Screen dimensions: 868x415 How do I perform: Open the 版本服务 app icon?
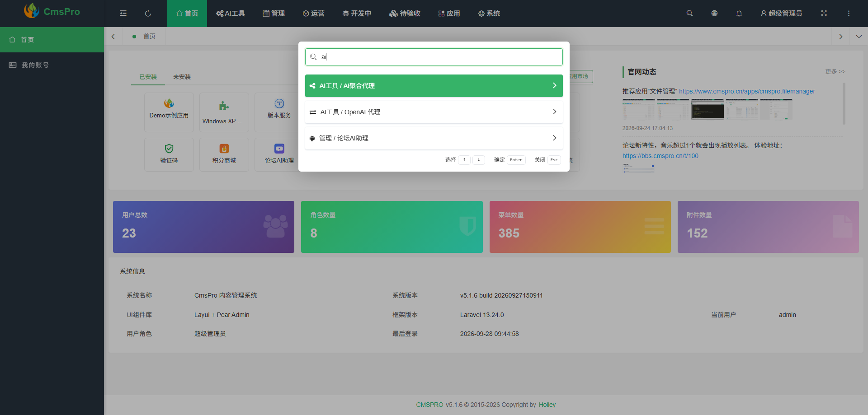279,103
